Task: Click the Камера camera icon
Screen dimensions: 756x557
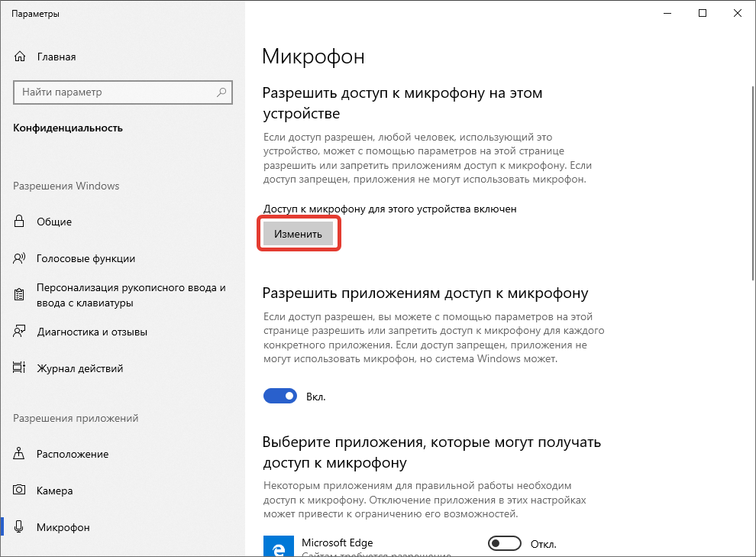Action: click(x=20, y=491)
